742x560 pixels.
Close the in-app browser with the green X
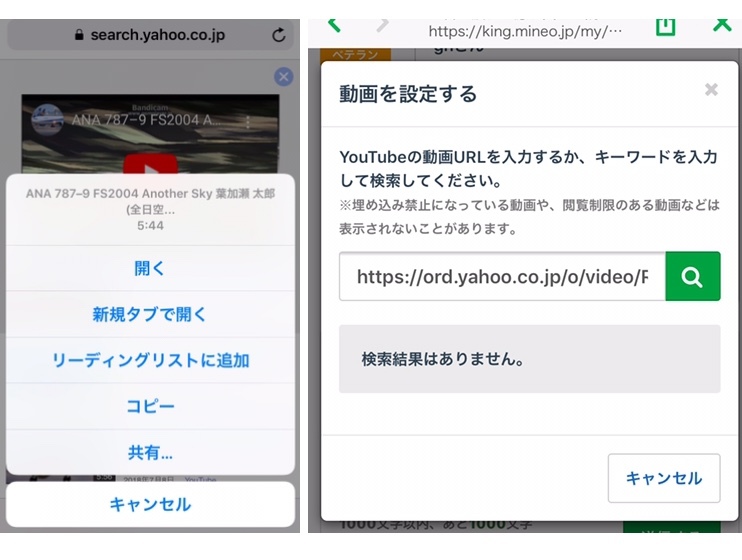point(721,23)
